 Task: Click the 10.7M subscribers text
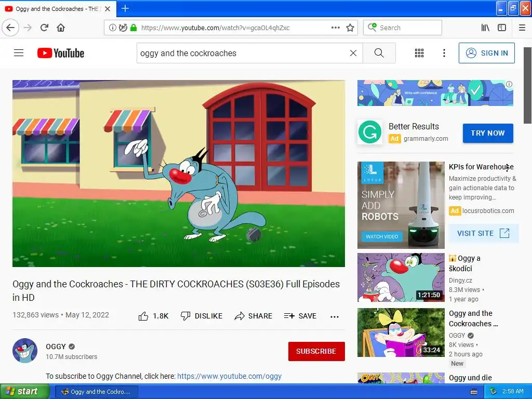[x=71, y=356]
